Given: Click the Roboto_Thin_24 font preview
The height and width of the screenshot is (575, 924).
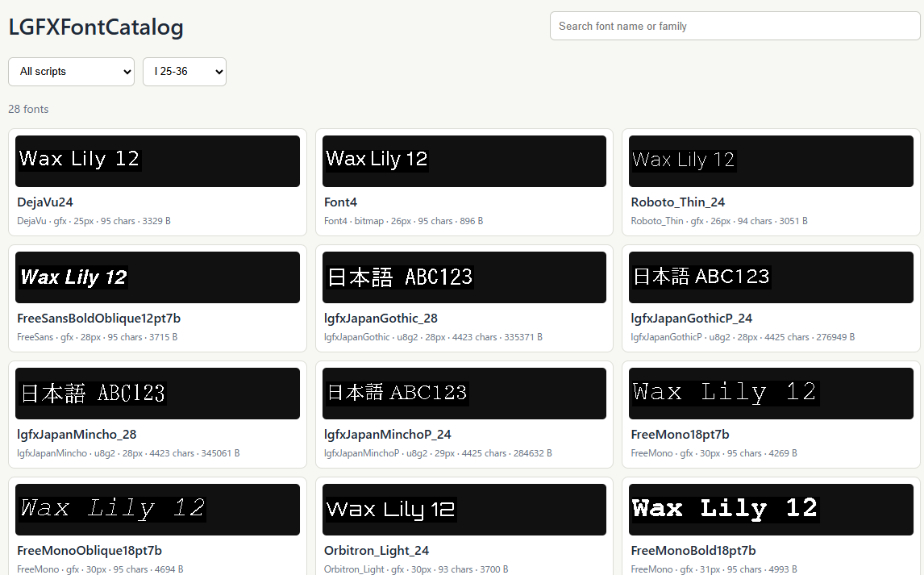Looking at the screenshot, I should pos(771,161).
